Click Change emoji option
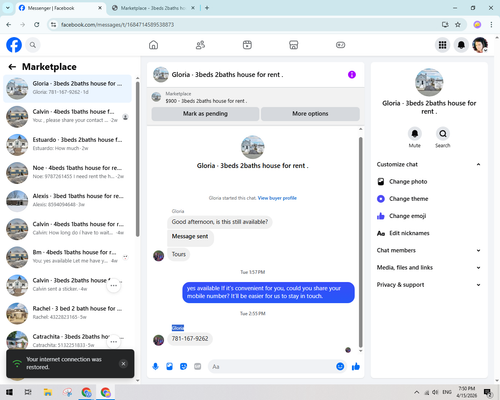Viewport: 500px width, 400px height. [x=429, y=216]
